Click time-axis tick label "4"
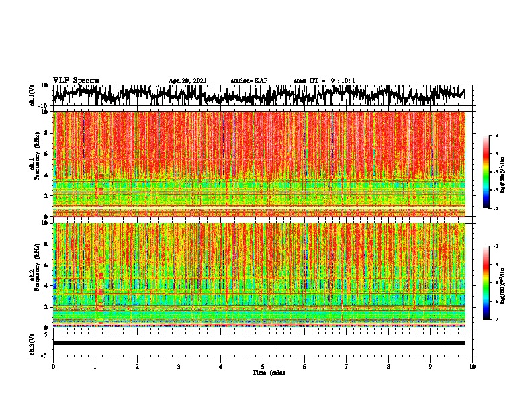 pyautogui.click(x=221, y=367)
